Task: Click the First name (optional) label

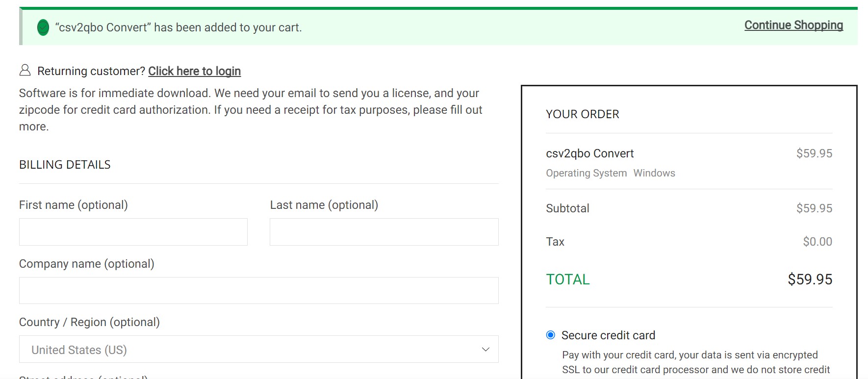Action: click(74, 205)
